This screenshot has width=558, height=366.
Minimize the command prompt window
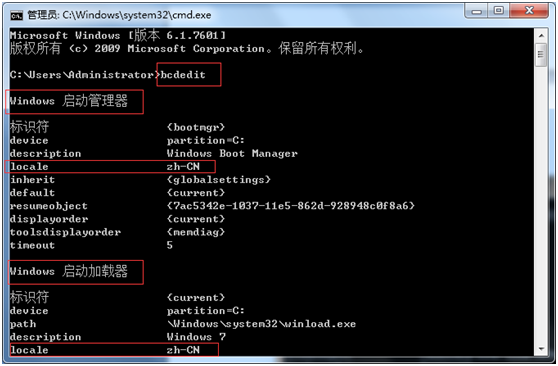point(476,11)
